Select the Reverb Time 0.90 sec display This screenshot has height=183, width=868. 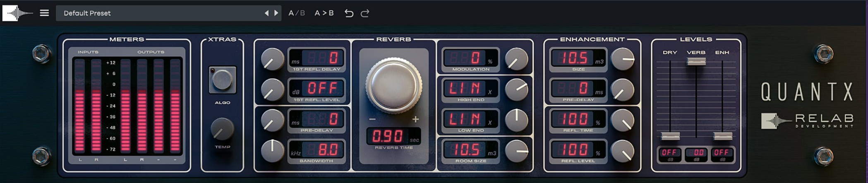[393, 136]
